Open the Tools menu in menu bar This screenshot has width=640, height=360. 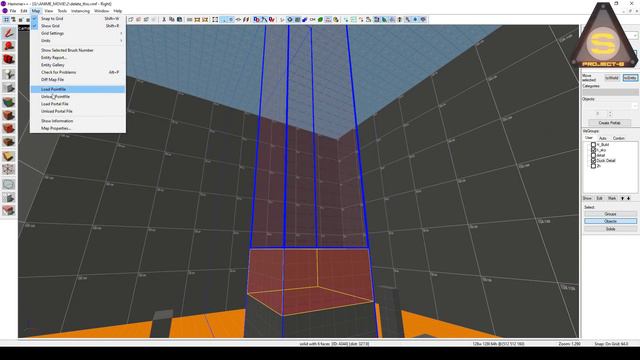pos(62,11)
